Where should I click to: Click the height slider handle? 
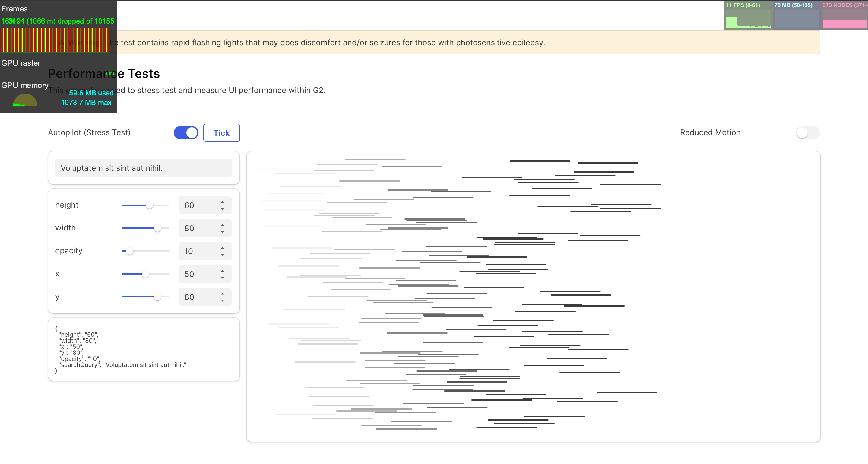[150, 205]
